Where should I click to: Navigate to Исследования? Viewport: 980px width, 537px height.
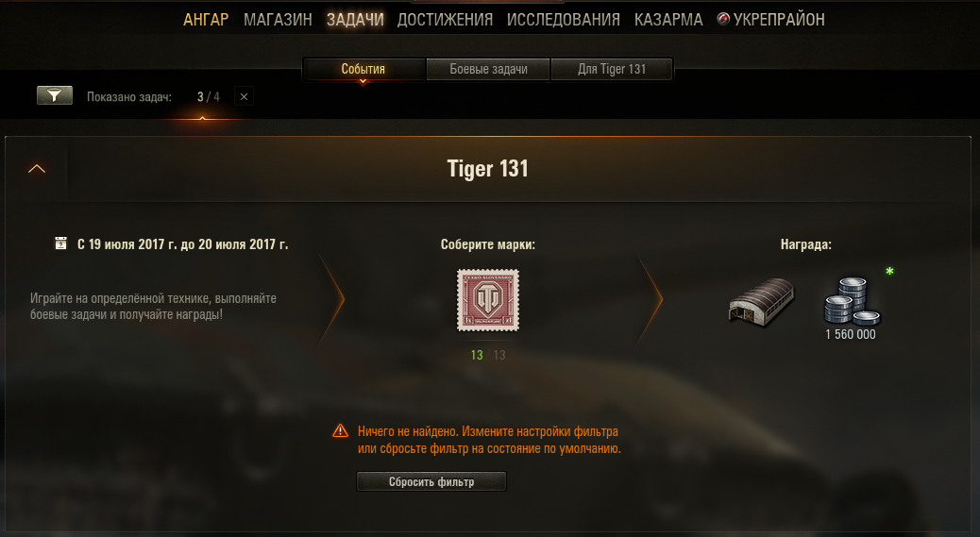point(563,20)
